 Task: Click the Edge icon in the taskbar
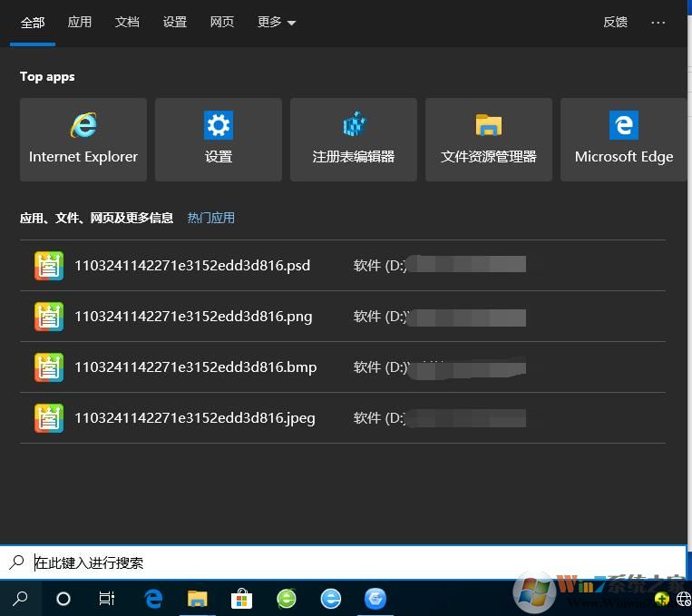154,599
